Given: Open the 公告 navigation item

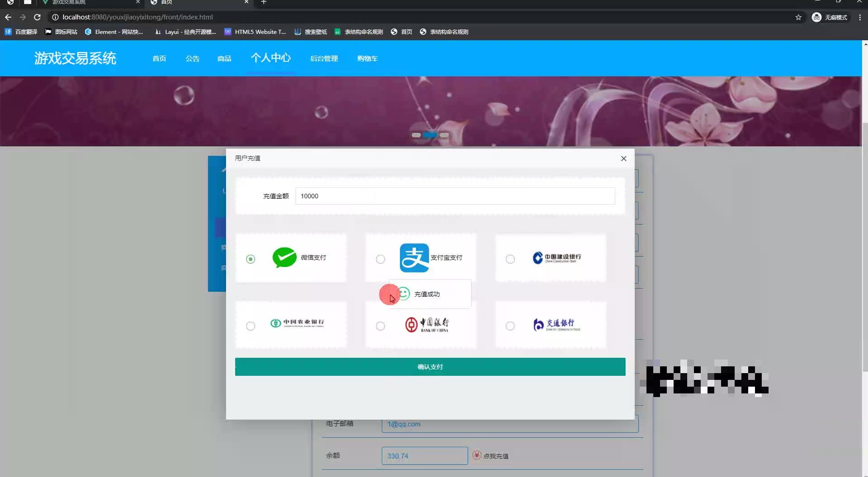Looking at the screenshot, I should point(192,59).
